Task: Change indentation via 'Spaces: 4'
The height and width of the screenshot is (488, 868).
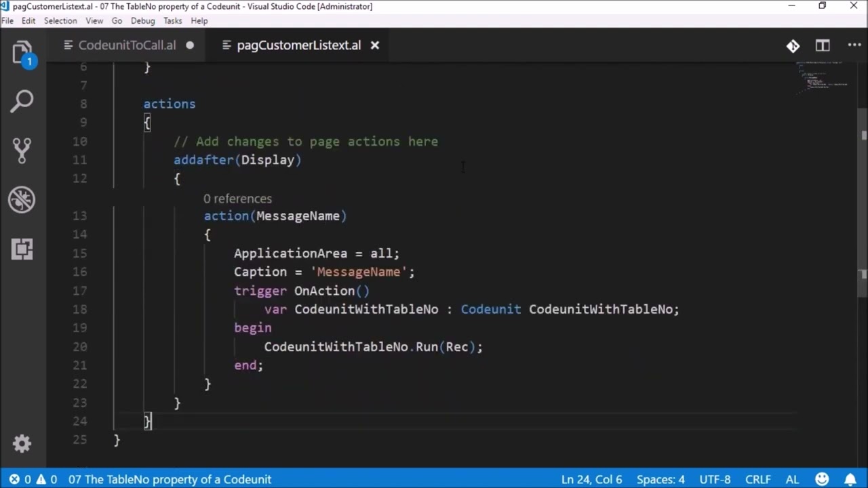Action: pos(660,479)
